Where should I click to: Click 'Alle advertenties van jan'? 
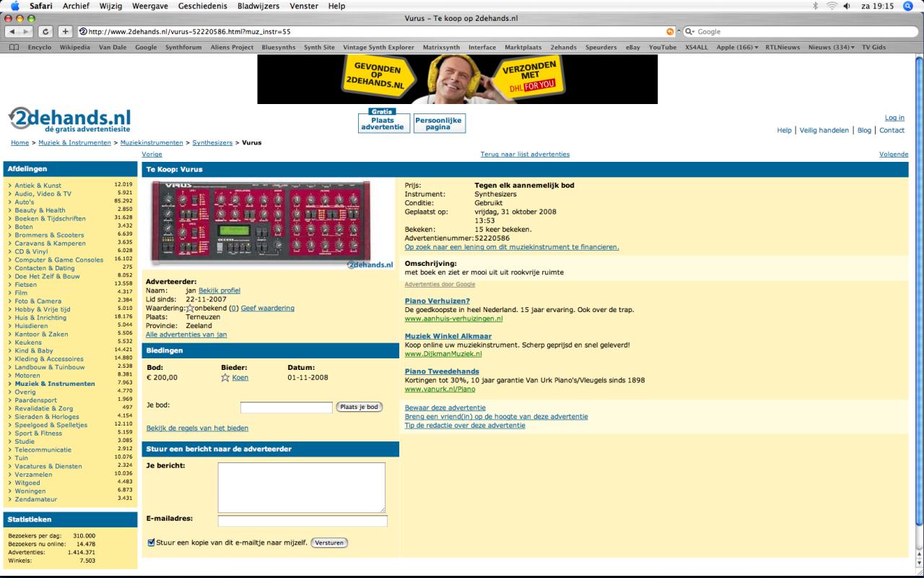(x=186, y=335)
